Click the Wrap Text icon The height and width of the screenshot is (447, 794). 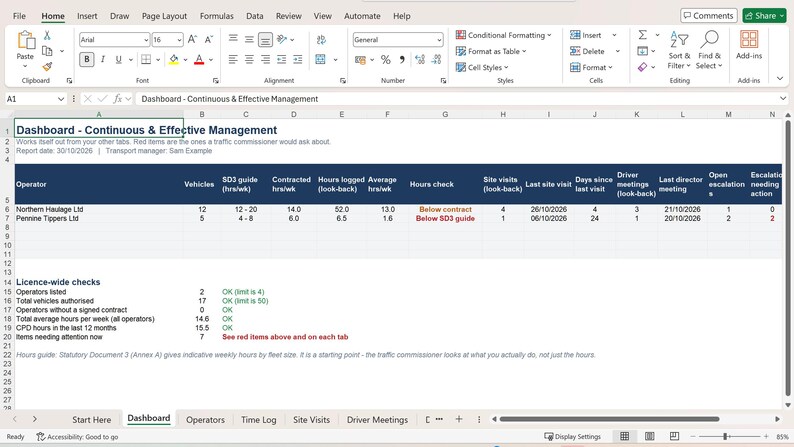click(x=321, y=39)
